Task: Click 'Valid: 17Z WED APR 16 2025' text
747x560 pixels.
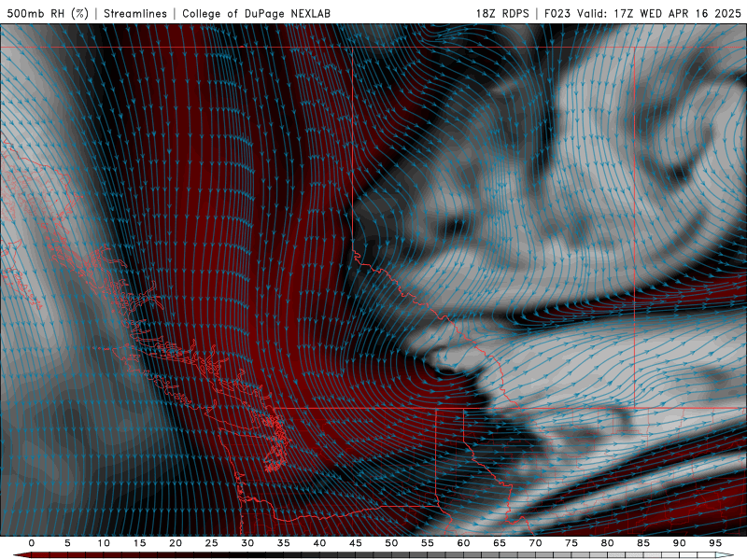Action: pos(659,13)
